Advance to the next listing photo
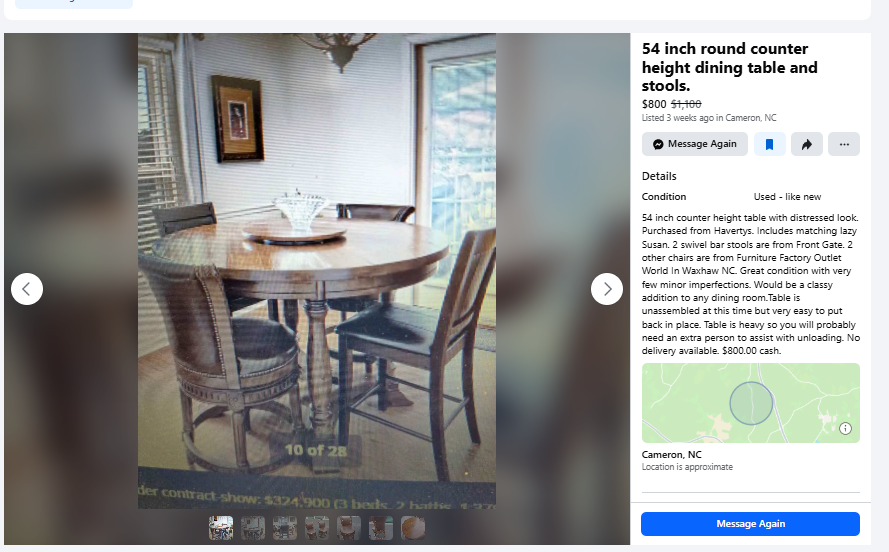The width and height of the screenshot is (889, 552). (607, 289)
